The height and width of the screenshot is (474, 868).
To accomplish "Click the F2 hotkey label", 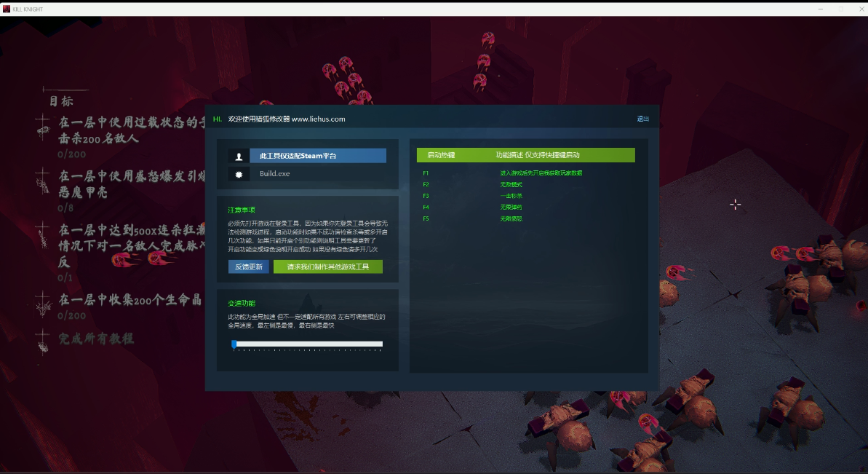I will coord(426,184).
